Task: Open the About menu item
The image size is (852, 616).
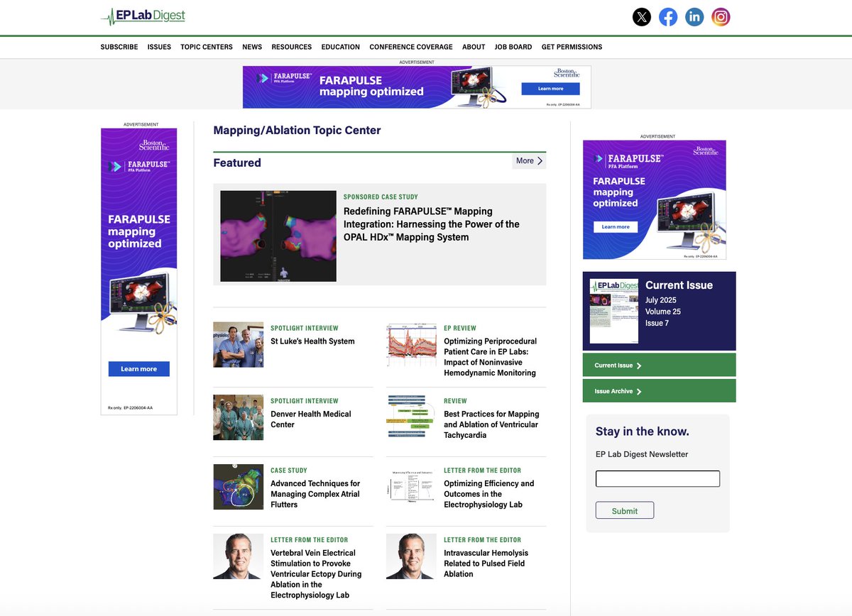Action: click(x=474, y=47)
